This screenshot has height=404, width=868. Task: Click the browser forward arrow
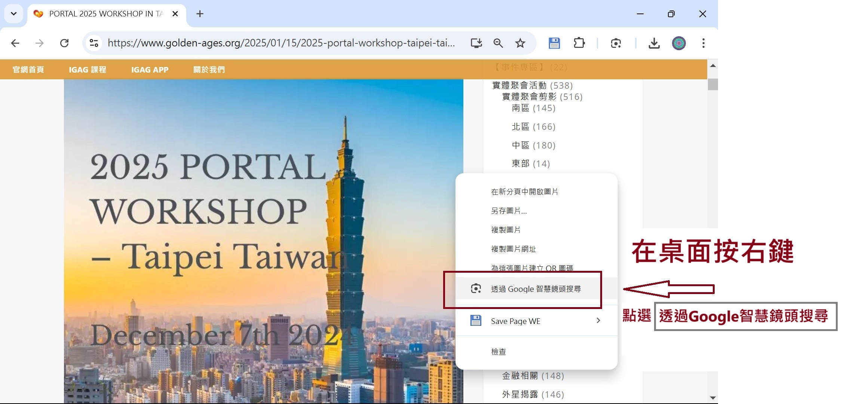(39, 43)
